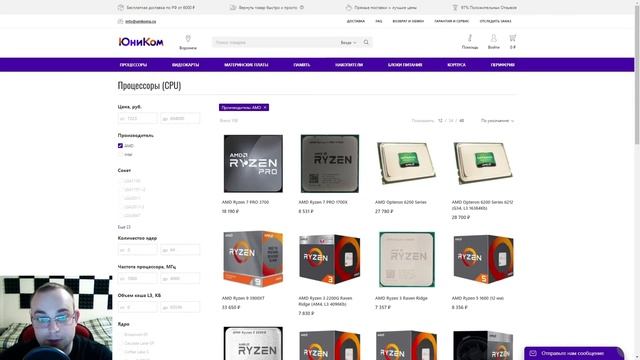Image resolution: width=640 pixels, height=360 pixels.
Task: Check the first socket option LGA1150
Action: click(x=120, y=181)
